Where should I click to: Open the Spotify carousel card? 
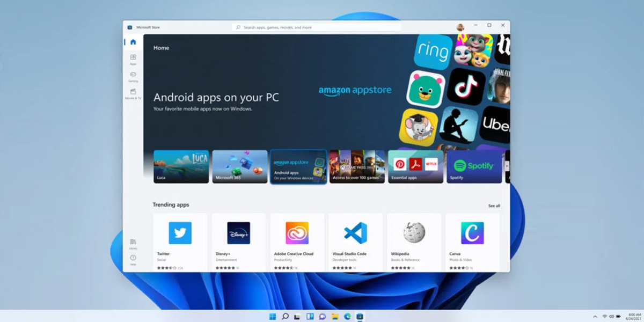(474, 166)
